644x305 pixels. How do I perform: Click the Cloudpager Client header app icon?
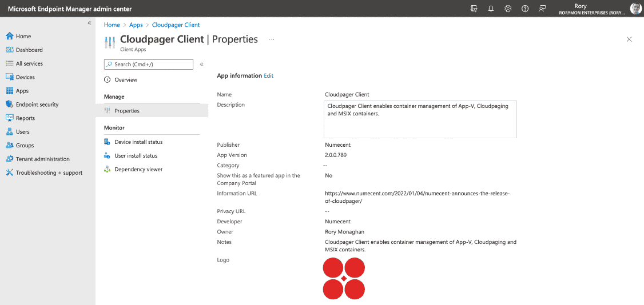pos(110,43)
